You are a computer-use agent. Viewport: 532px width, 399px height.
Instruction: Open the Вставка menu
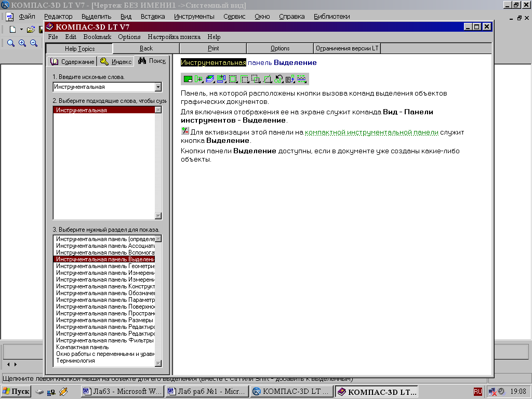[x=153, y=16]
